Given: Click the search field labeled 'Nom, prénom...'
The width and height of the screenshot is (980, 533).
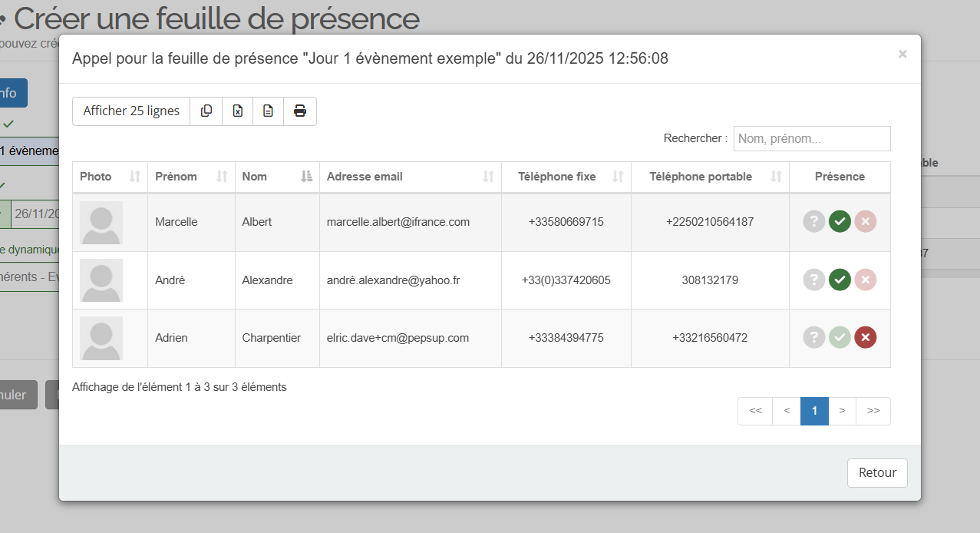Looking at the screenshot, I should [x=811, y=138].
